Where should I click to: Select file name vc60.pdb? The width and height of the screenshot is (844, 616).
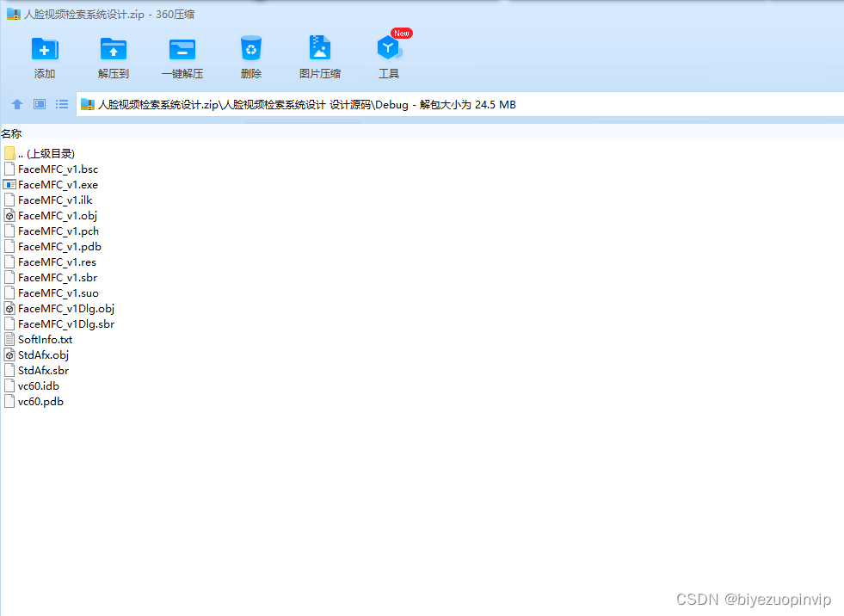[41, 402]
